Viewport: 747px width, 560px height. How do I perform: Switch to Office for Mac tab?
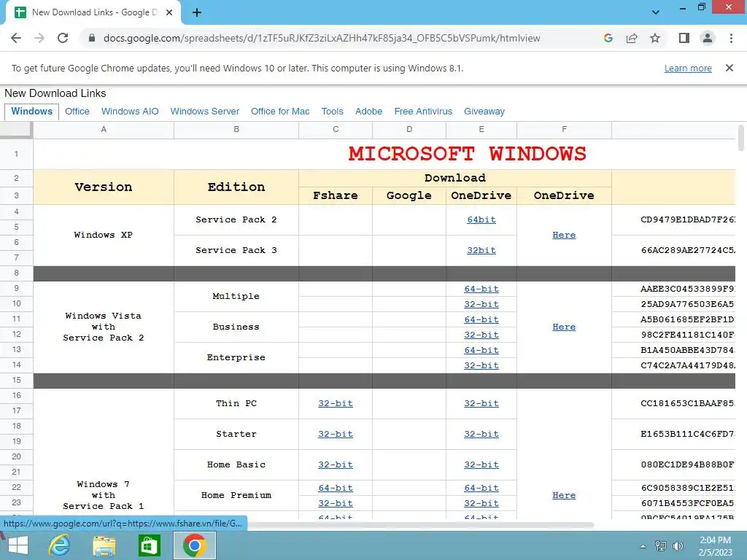click(x=280, y=112)
